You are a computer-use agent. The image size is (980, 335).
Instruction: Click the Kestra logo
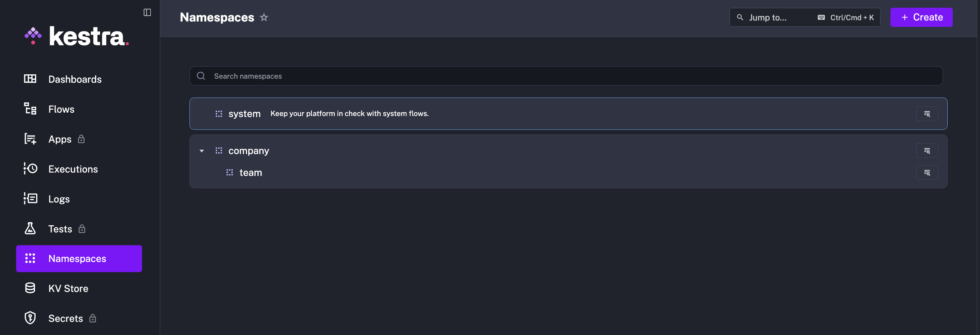click(x=76, y=36)
